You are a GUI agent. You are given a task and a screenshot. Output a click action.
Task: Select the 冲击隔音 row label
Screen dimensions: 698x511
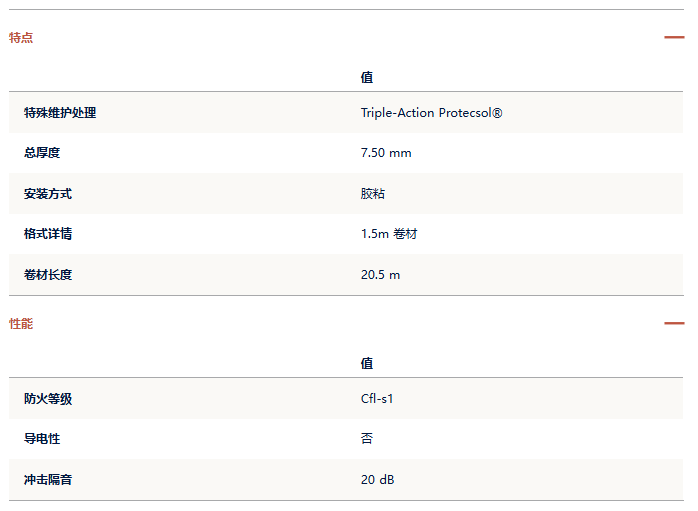pos(48,479)
